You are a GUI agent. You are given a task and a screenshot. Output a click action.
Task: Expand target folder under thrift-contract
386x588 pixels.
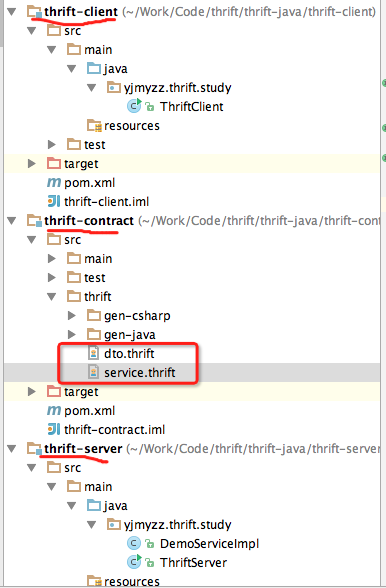(x=32, y=392)
